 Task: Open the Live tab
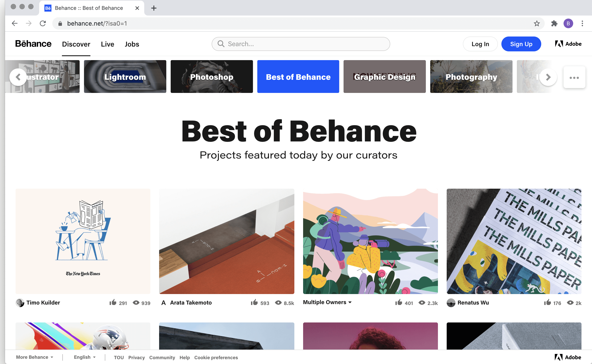107,44
